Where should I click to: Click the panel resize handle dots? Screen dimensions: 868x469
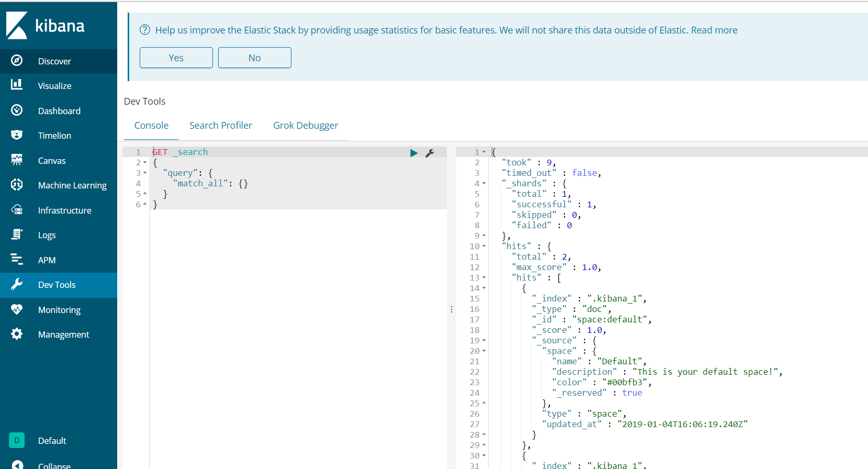tap(452, 309)
